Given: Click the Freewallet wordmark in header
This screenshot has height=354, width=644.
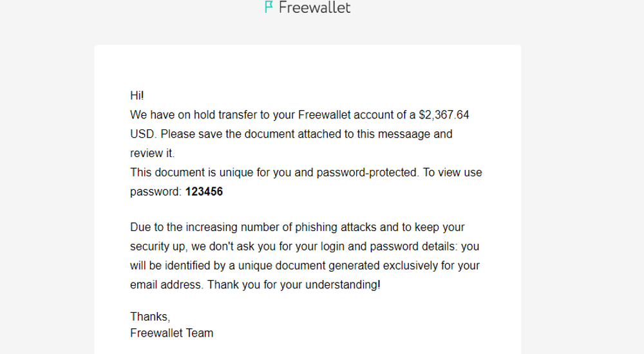Looking at the screenshot, I should (x=315, y=7).
